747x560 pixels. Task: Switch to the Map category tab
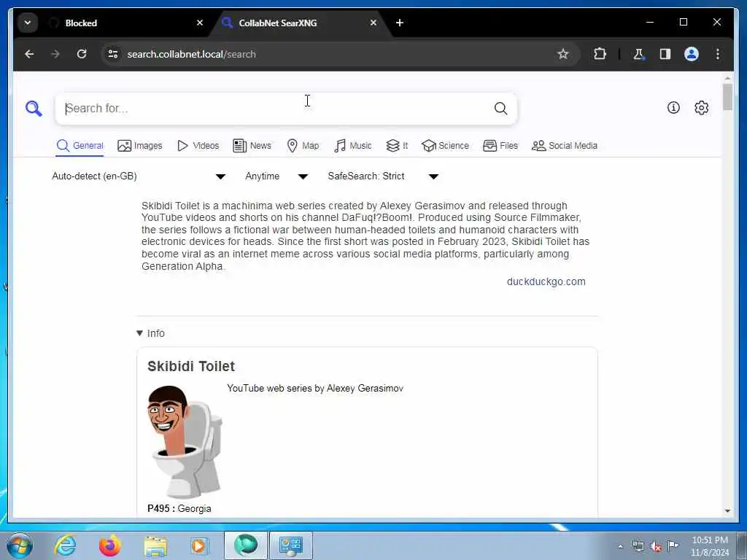coord(303,146)
